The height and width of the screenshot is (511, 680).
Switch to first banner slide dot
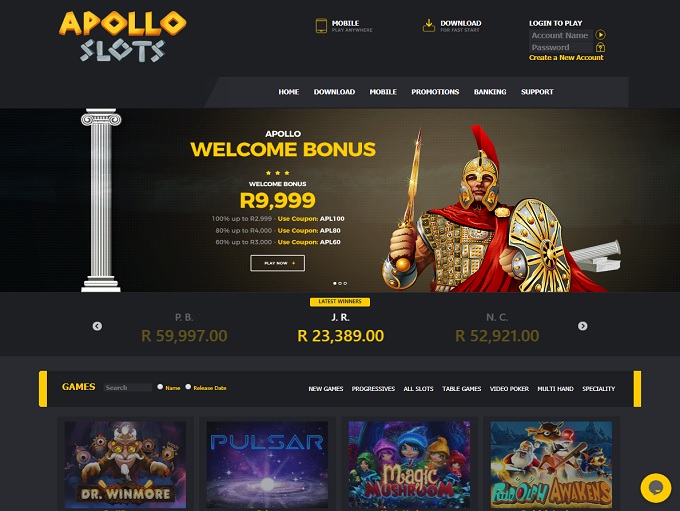(334, 283)
